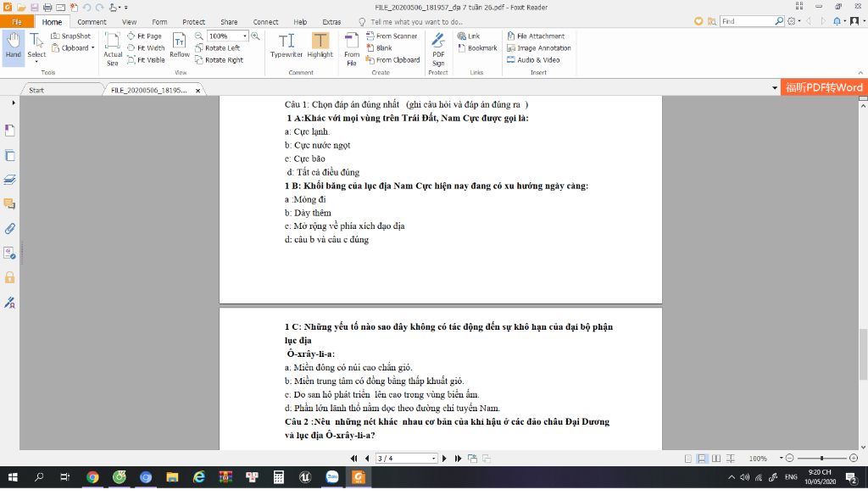Viewport: 868px width, 501px height.
Task: Insert an Image Annotation
Action: 539,48
